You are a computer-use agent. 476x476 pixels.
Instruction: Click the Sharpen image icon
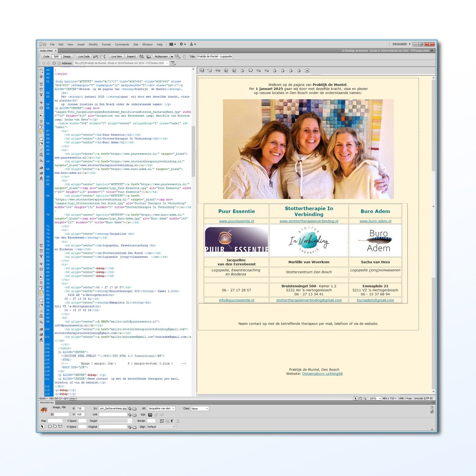tap(178, 421)
